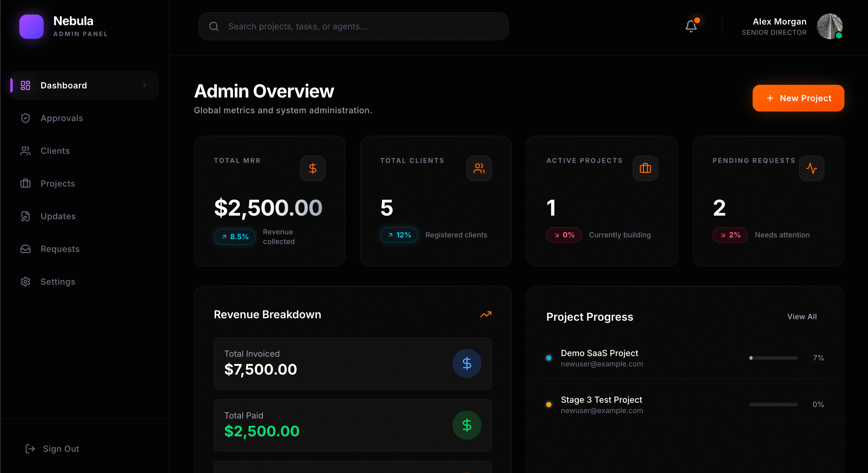The width and height of the screenshot is (868, 473).
Task: Click the Demo SaaS Project progress bar
Action: point(773,358)
